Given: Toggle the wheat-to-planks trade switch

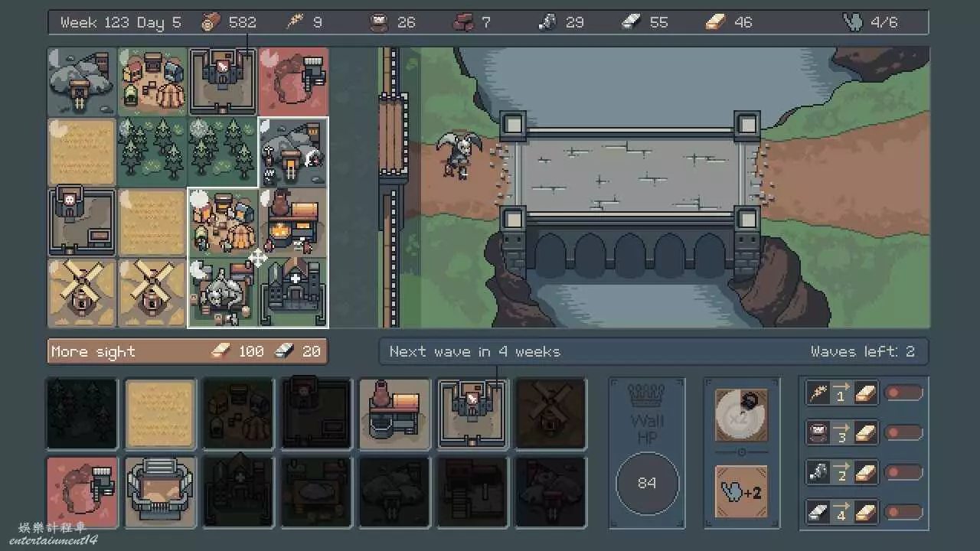Looking at the screenshot, I should pos(903,393).
